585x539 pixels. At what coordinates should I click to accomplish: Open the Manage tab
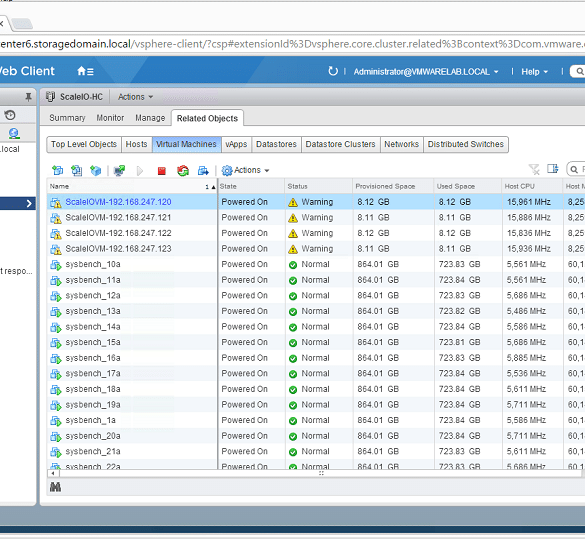150,118
